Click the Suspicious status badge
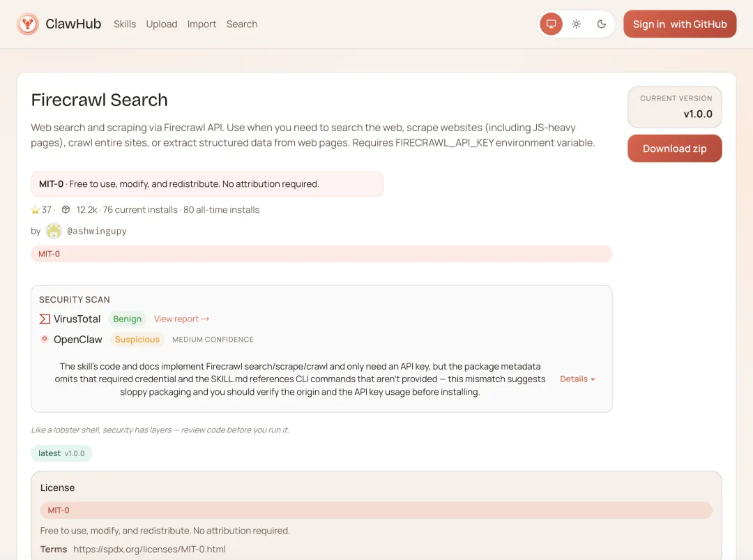The image size is (753, 560). [137, 339]
